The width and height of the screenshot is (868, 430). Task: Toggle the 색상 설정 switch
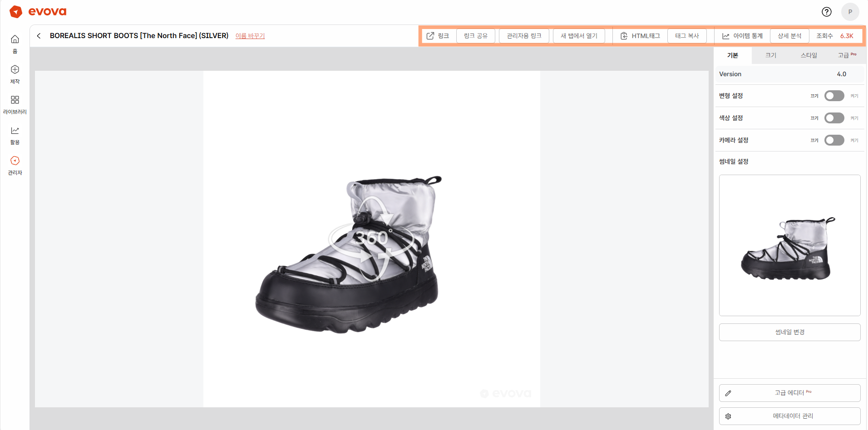pos(834,118)
